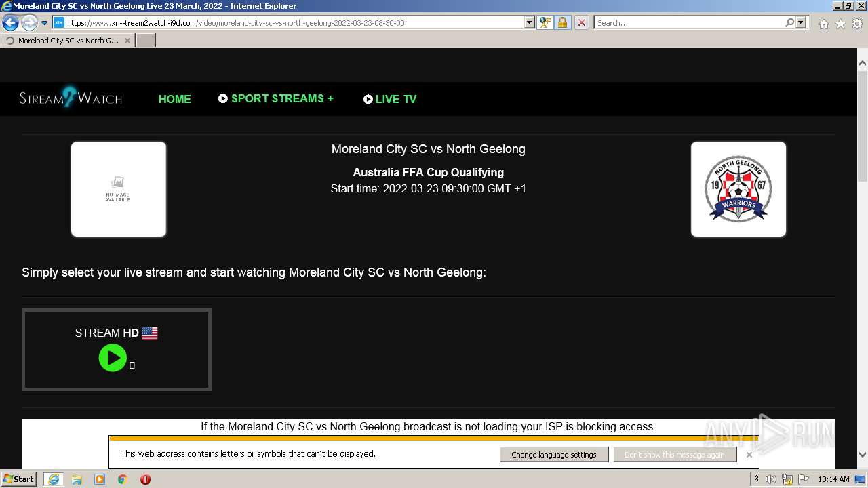Show hidden system tray icons
The width and height of the screenshot is (868, 488).
pyautogui.click(x=756, y=479)
